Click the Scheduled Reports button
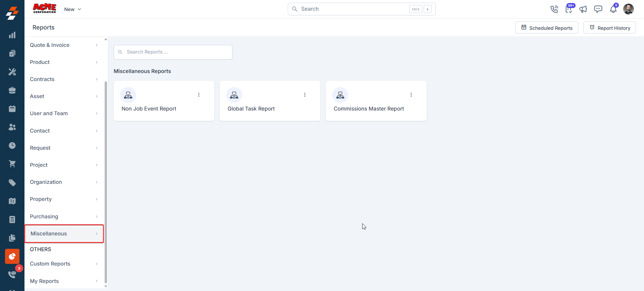This screenshot has height=291, width=644. [x=546, y=28]
